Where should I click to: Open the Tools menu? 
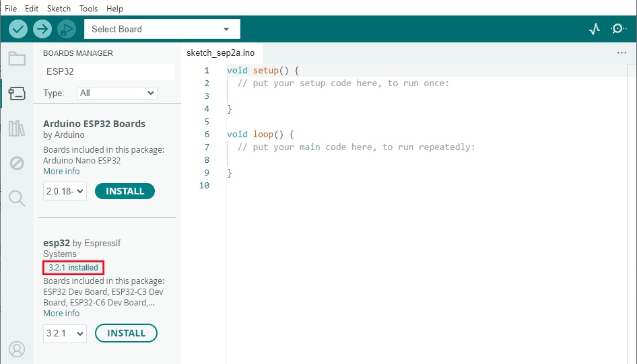point(89,9)
